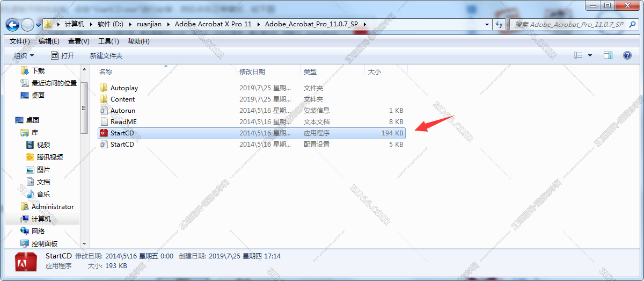Open the view options dropdown arrow

click(590, 55)
